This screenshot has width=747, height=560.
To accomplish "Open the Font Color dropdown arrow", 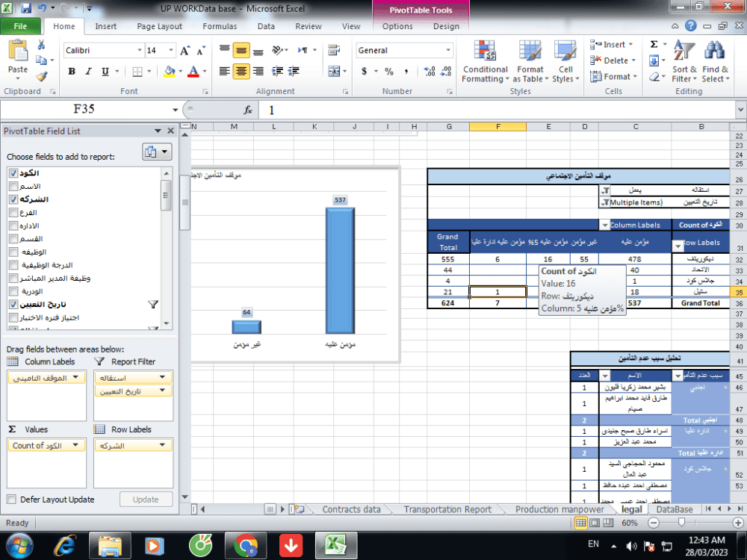I will point(203,72).
